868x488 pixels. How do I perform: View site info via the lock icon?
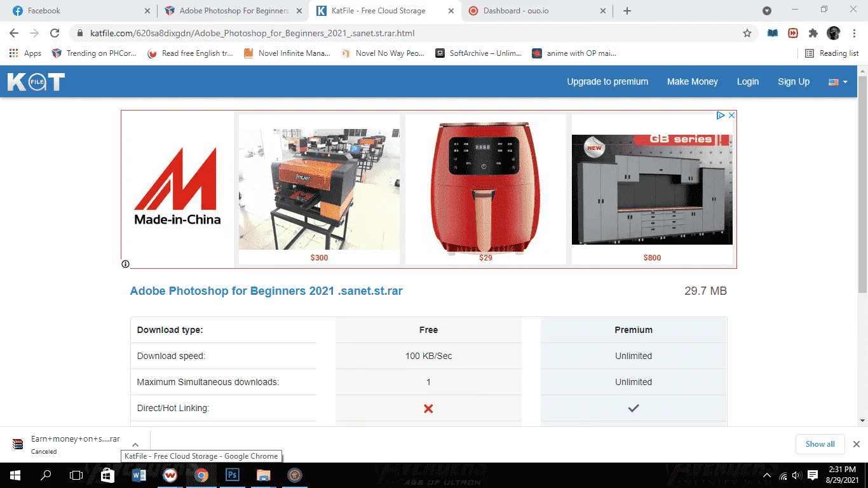80,33
